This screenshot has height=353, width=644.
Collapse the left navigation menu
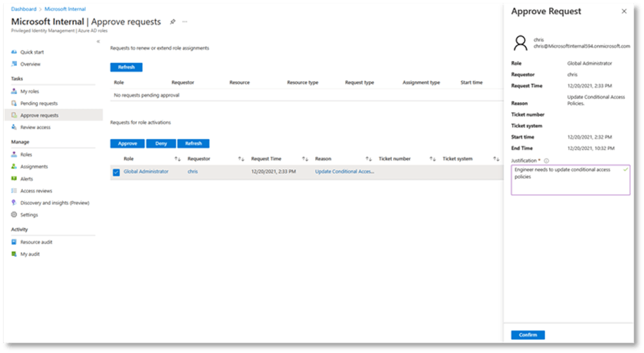pos(98,41)
